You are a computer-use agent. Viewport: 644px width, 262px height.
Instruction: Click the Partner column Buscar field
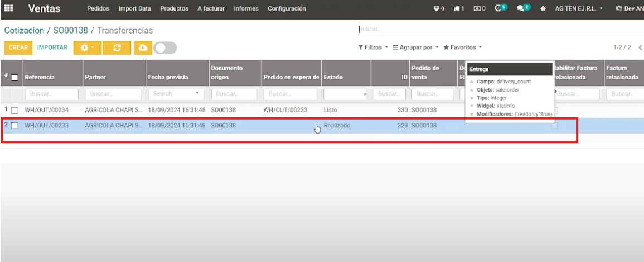113,94
